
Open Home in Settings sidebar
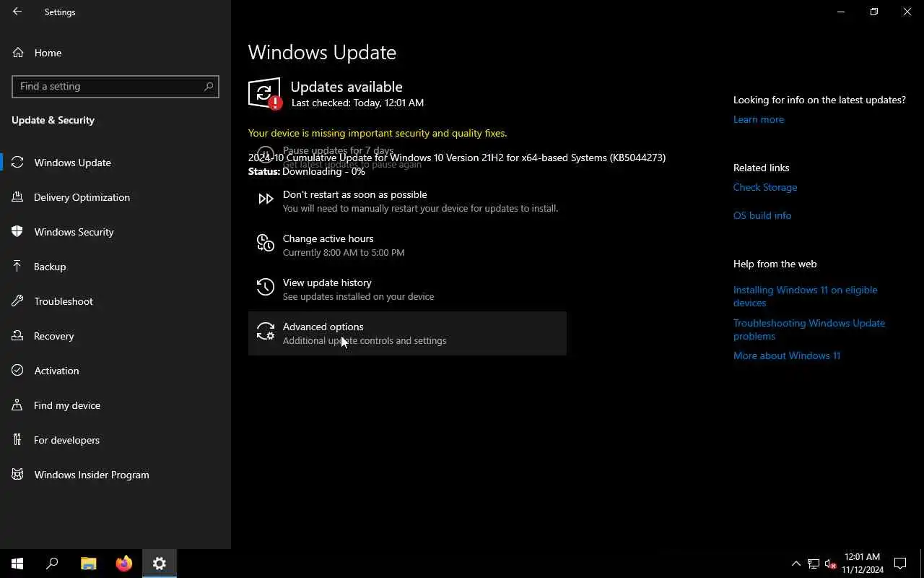(x=115, y=53)
